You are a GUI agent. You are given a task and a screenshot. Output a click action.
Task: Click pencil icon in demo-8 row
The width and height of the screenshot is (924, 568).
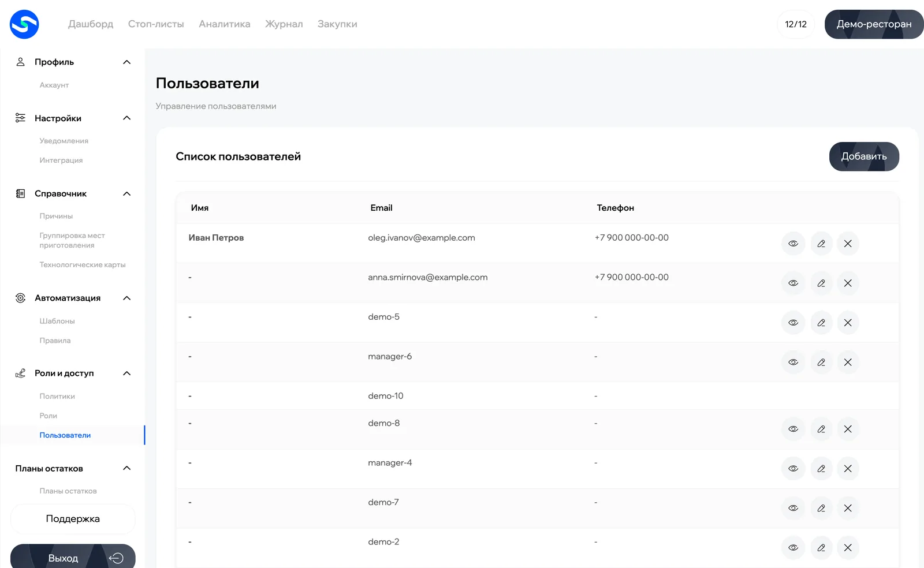click(x=821, y=429)
